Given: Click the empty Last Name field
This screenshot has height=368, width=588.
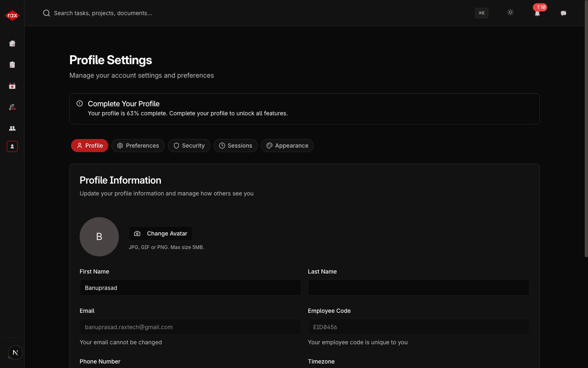Looking at the screenshot, I should [x=418, y=287].
